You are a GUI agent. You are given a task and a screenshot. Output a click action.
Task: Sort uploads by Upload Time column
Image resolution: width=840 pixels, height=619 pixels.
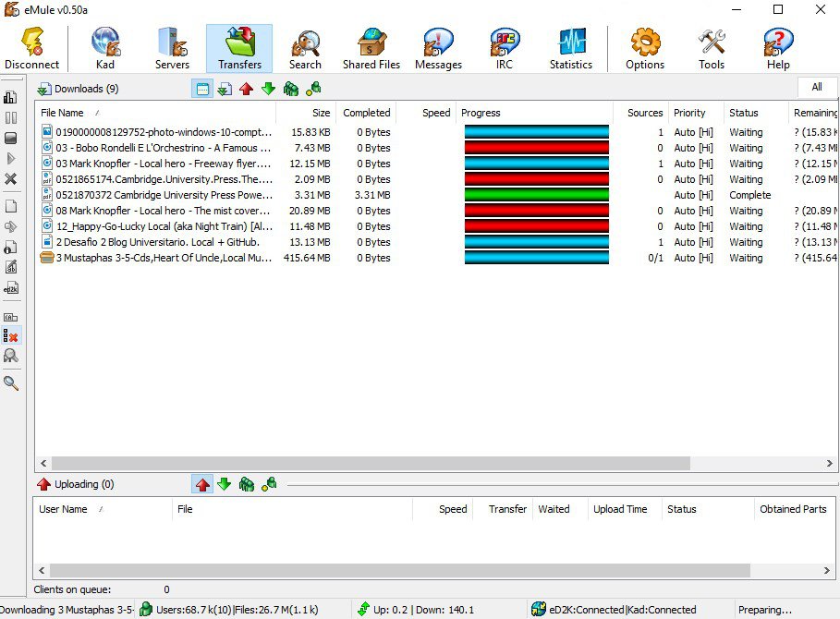(624, 509)
